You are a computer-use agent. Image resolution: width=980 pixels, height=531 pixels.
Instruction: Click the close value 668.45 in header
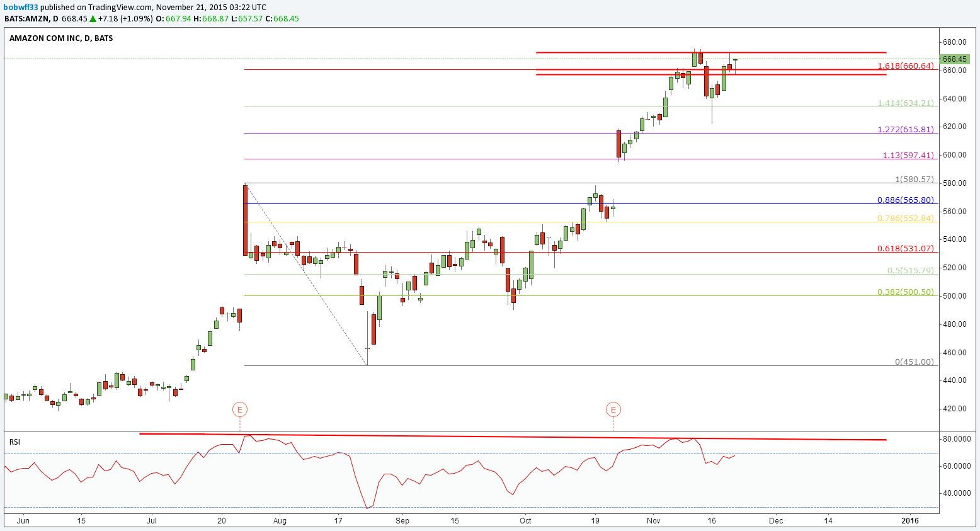[x=286, y=18]
